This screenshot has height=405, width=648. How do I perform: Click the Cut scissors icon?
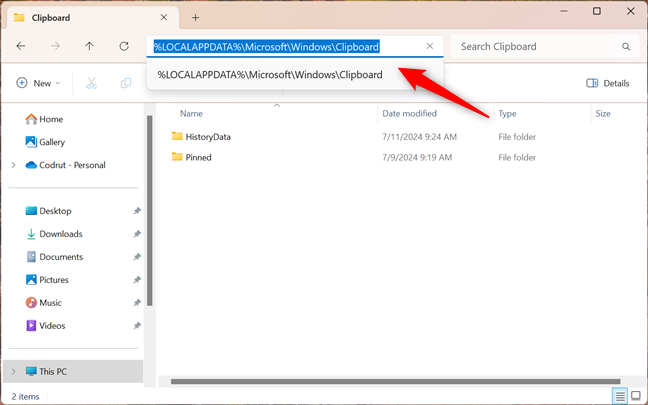91,83
